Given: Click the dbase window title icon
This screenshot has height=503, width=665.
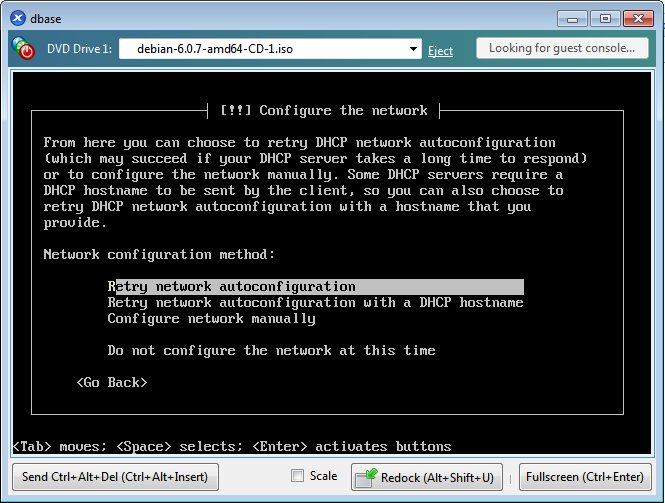Looking at the screenshot, I should tap(18, 18).
